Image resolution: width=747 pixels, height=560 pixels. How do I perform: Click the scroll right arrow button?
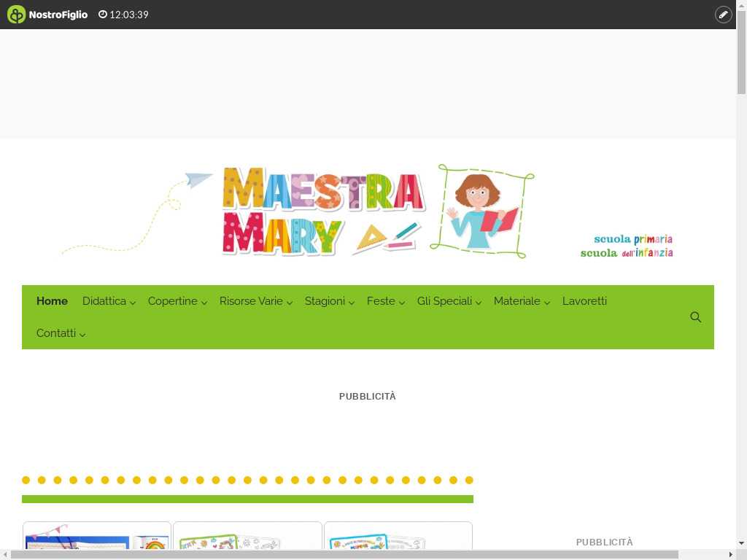731,555
